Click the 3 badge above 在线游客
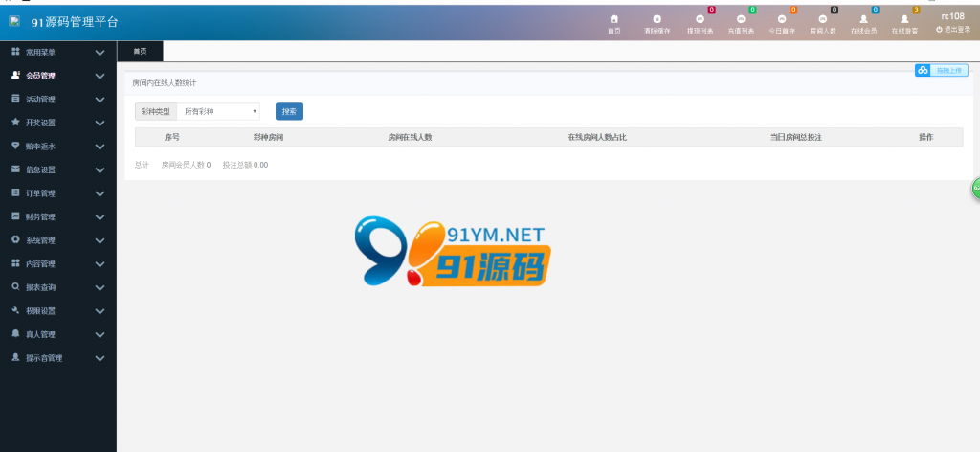This screenshot has height=452, width=980. point(916,10)
